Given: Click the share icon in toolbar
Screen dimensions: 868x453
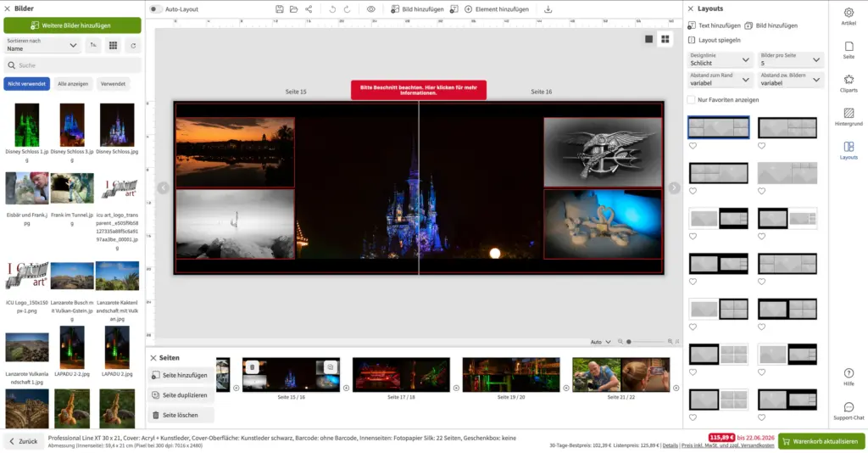Looking at the screenshot, I should [x=309, y=8].
